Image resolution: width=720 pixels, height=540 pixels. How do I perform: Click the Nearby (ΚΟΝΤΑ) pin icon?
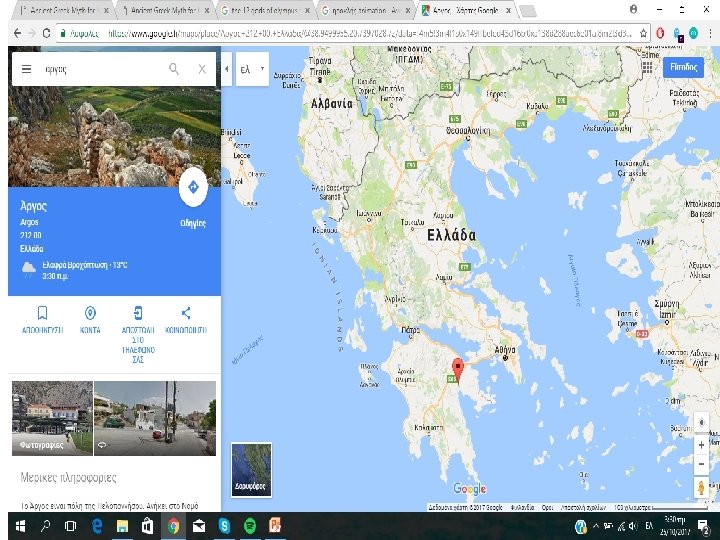(x=90, y=313)
